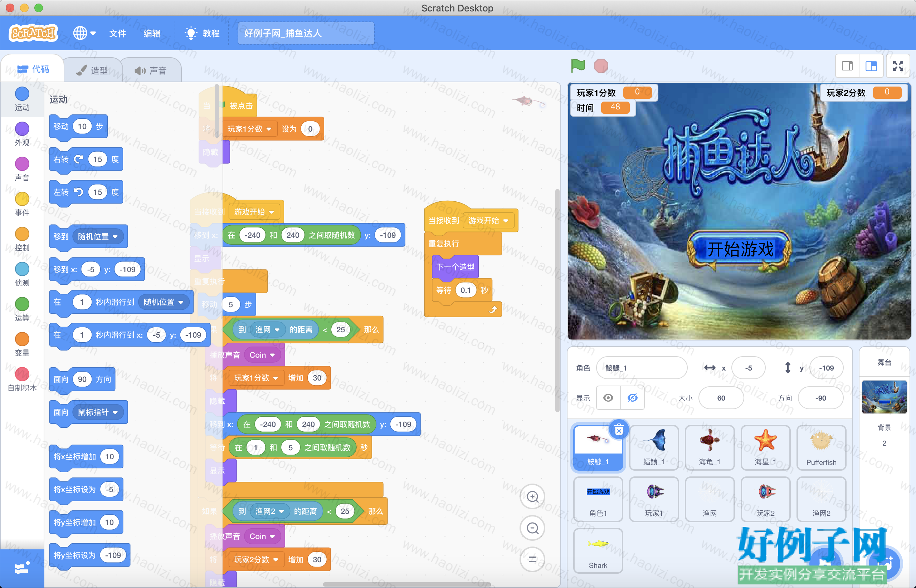Select the 侦测 block category

point(22,275)
